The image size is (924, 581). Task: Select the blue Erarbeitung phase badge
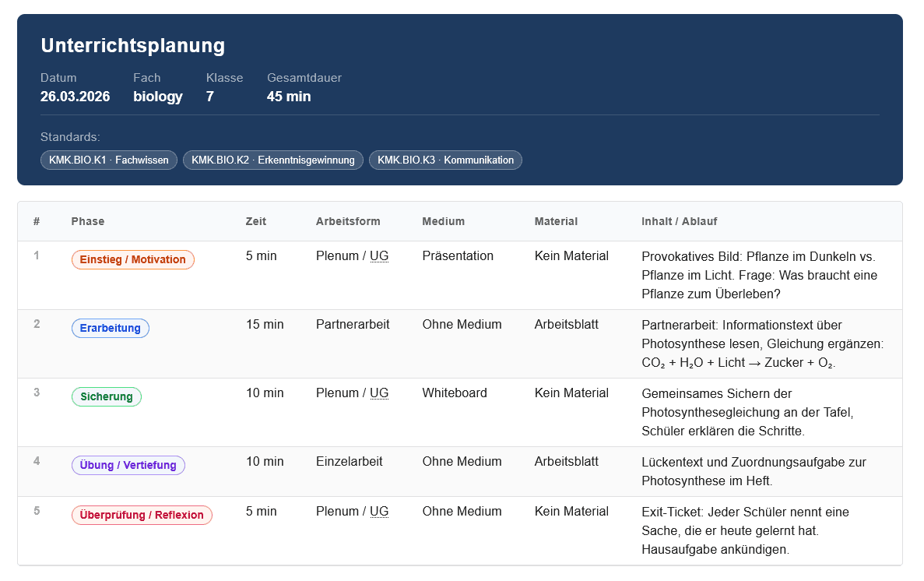coord(110,328)
